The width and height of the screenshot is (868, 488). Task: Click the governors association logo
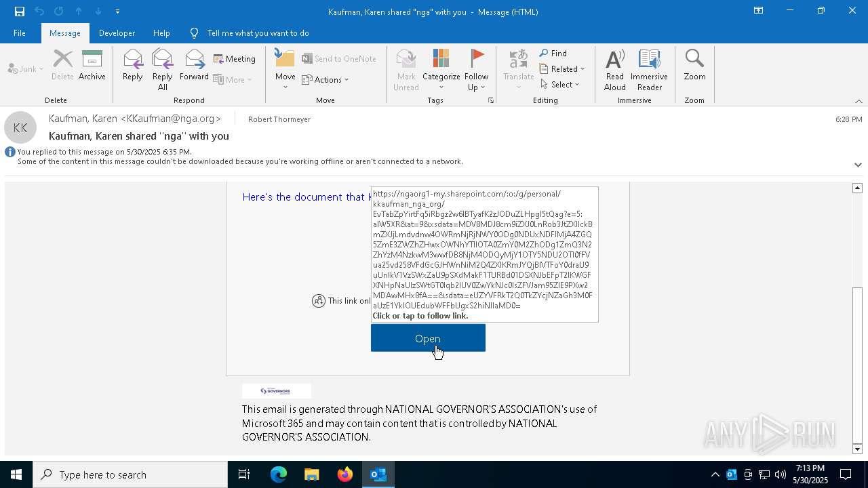click(276, 391)
